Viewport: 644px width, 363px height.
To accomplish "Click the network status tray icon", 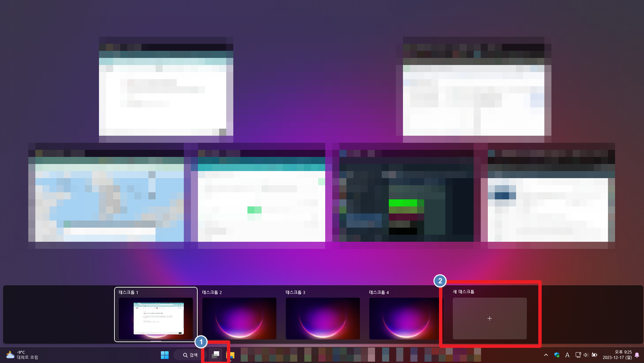I will coord(578,355).
